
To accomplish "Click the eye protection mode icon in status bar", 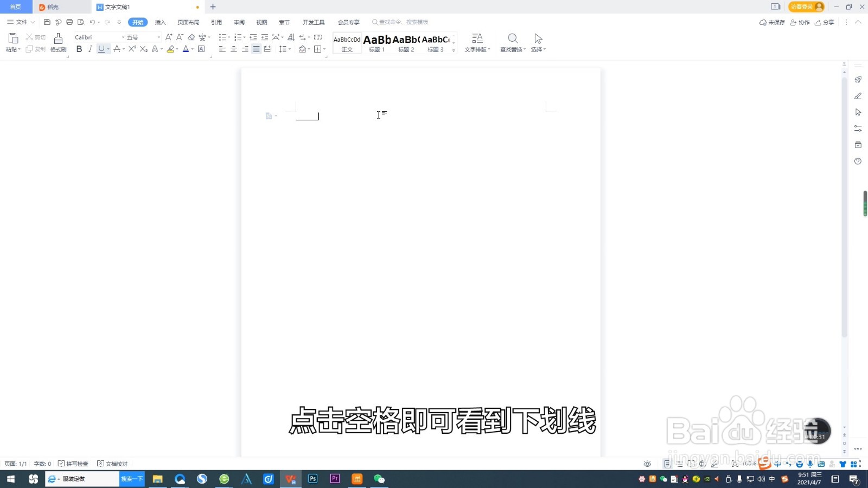I will pyautogui.click(x=647, y=464).
